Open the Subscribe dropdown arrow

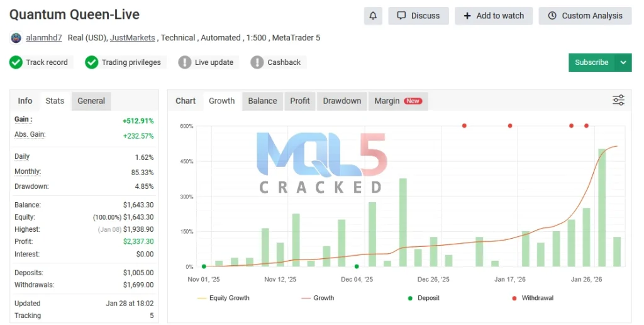pyautogui.click(x=623, y=62)
